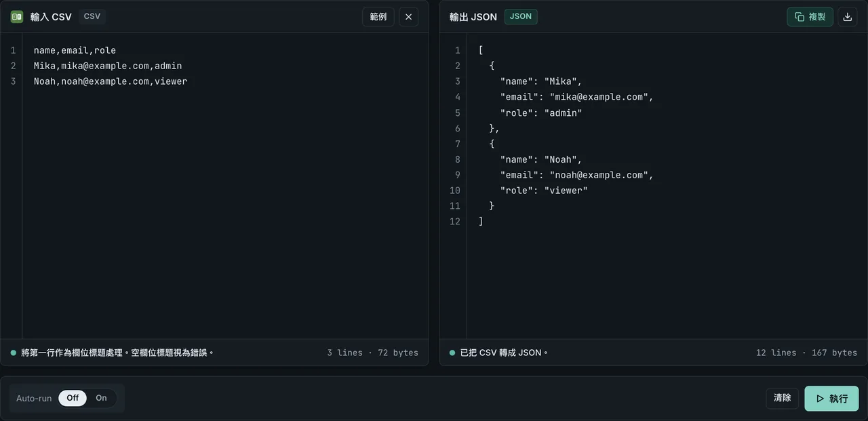Click the green status dot in output footer

coord(452,353)
